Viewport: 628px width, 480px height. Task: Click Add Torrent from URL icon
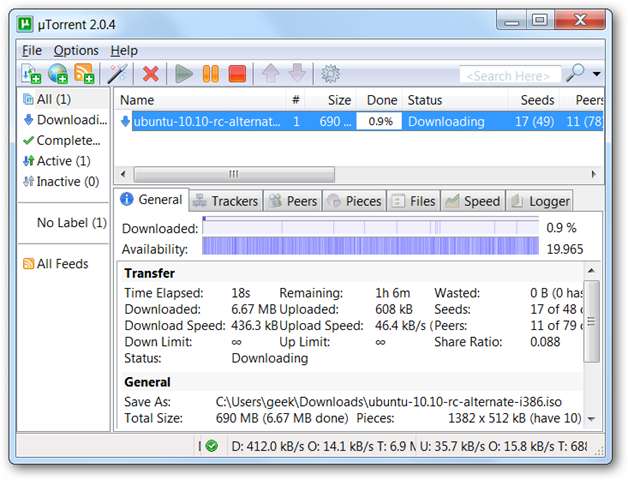tap(58, 74)
